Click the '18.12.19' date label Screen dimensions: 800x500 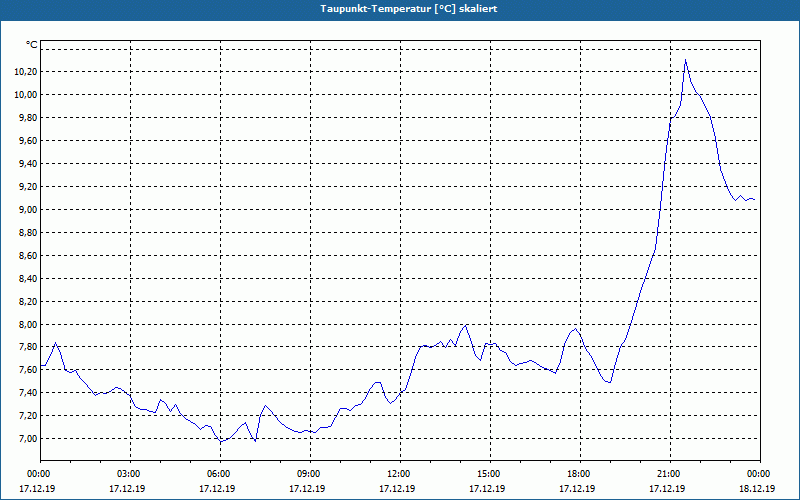(757, 488)
